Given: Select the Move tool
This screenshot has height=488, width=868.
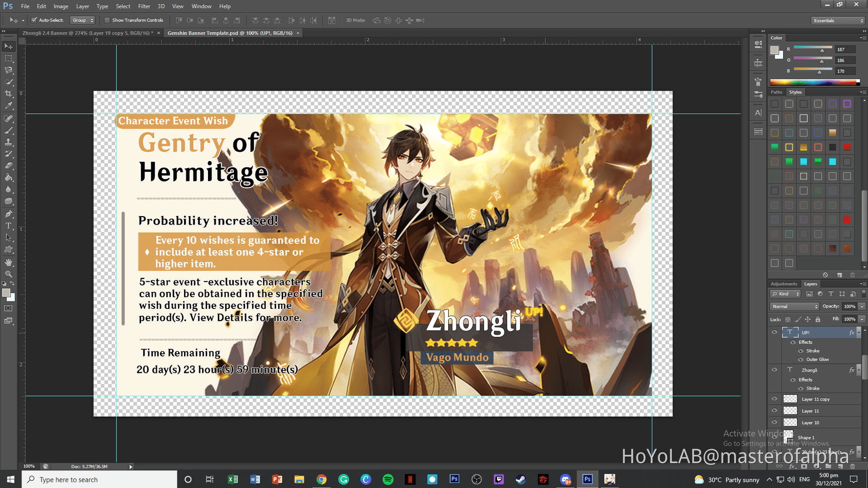Looking at the screenshot, I should [x=8, y=47].
